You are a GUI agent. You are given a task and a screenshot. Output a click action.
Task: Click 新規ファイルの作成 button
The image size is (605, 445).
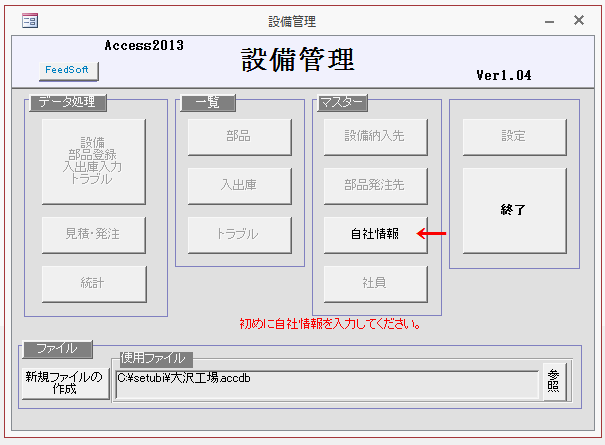(x=66, y=383)
